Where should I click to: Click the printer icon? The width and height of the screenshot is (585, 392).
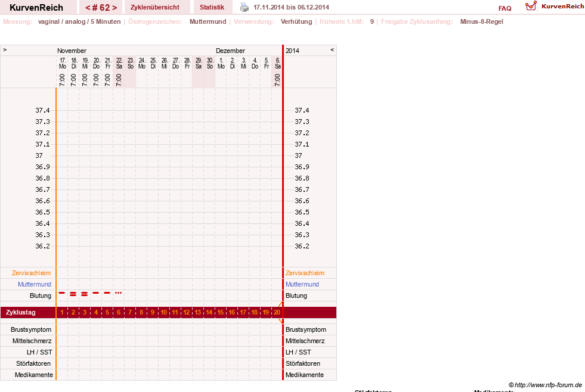point(244,8)
